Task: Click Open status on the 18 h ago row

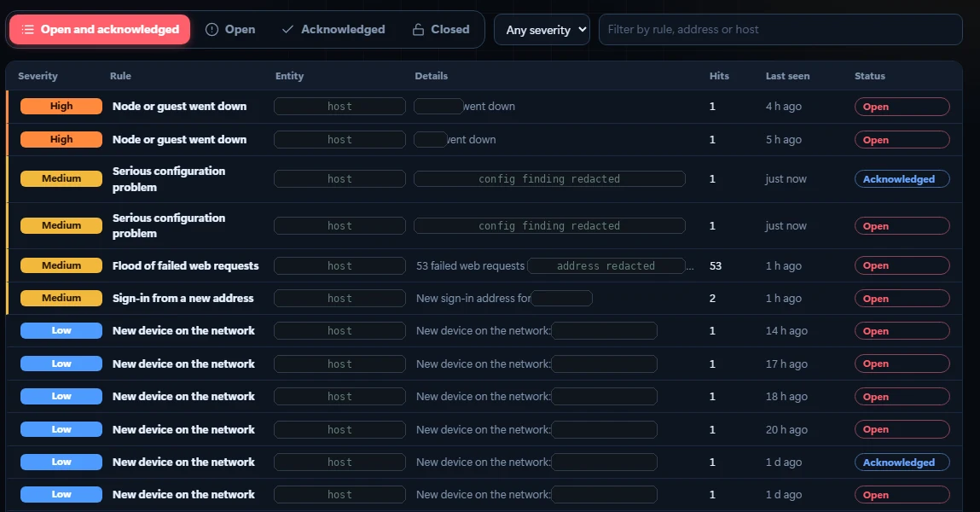Action: (x=902, y=396)
